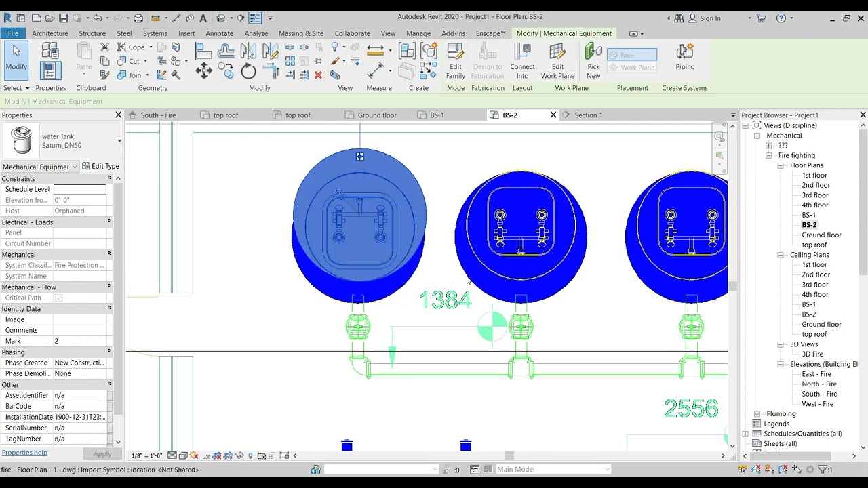Switch to the Section 1 view tab
The image size is (868, 488).
coord(588,115)
